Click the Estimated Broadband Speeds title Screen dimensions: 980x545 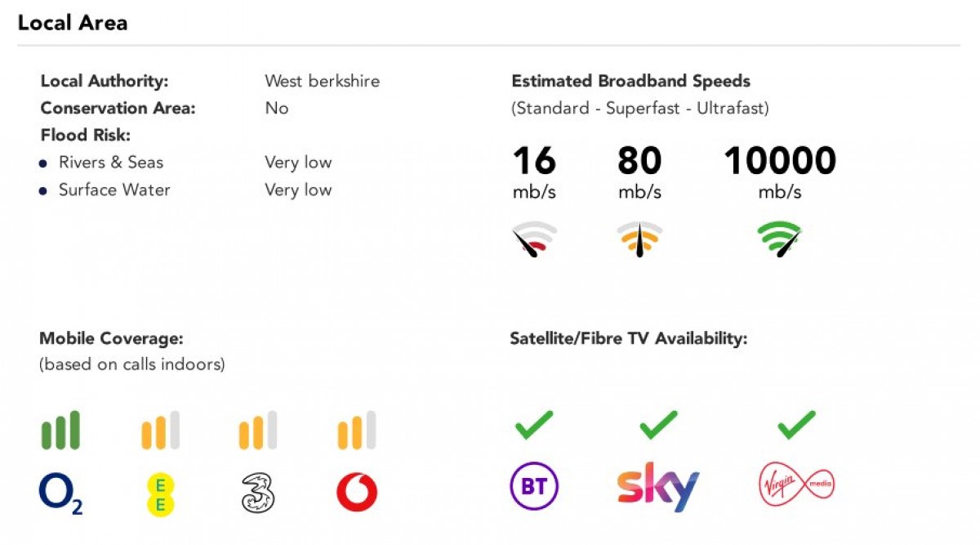(630, 81)
